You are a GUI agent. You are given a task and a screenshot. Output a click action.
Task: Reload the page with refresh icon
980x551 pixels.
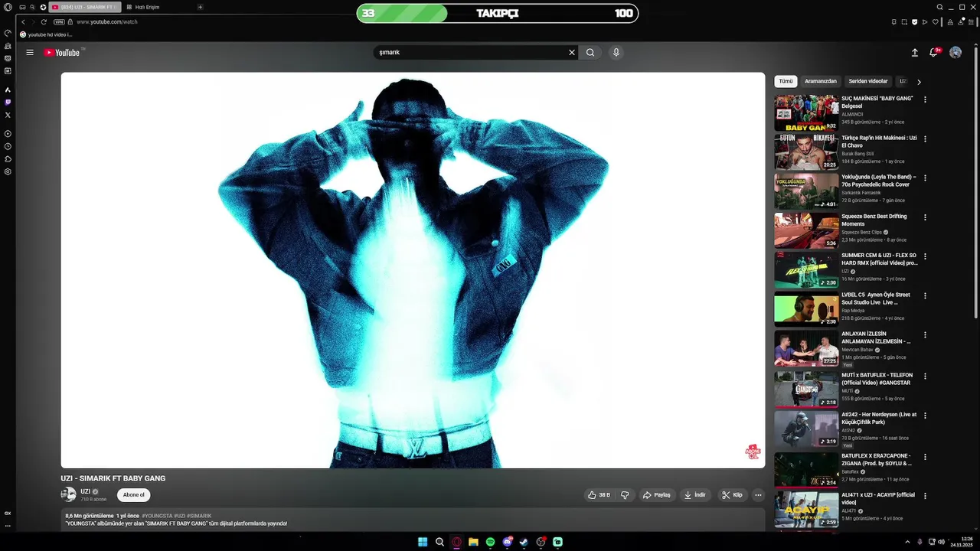[x=44, y=22]
